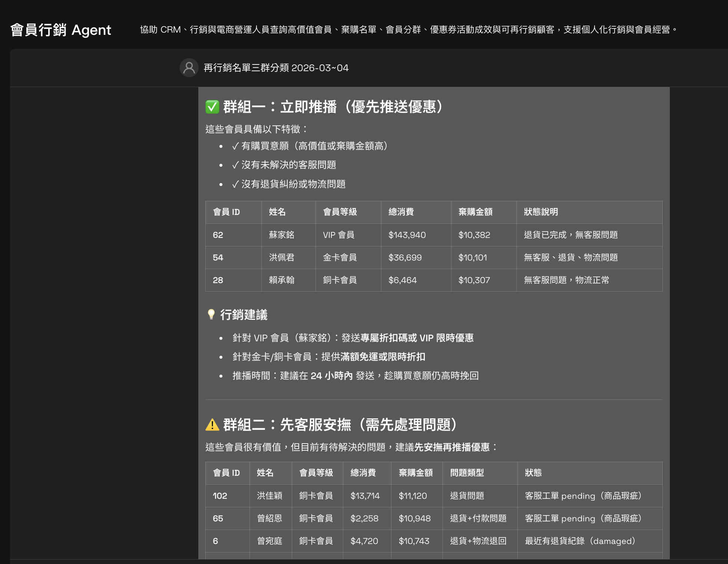Click abandoned amount $10,948
728x564 pixels.
pyautogui.click(x=415, y=518)
